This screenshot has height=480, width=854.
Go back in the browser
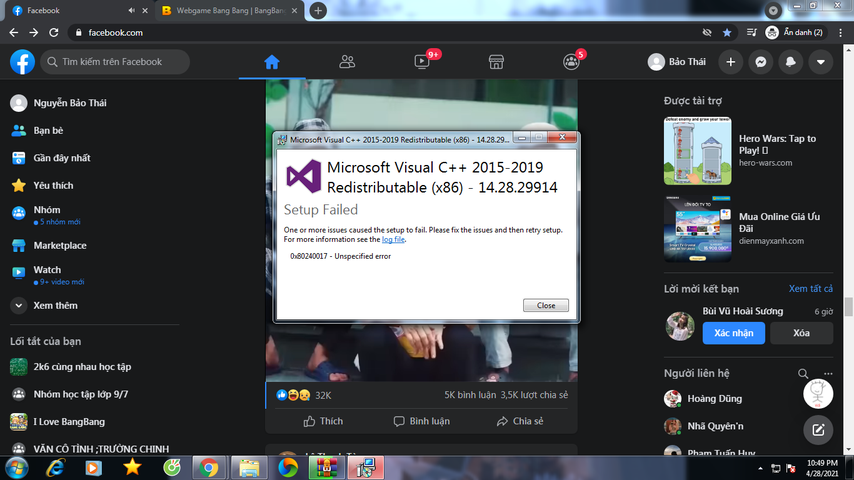coord(14,33)
